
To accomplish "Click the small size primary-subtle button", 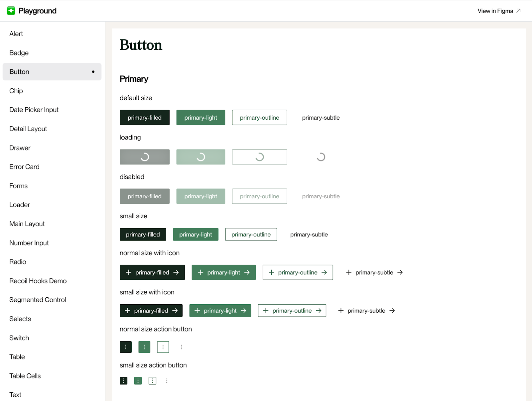I will pyautogui.click(x=309, y=235).
